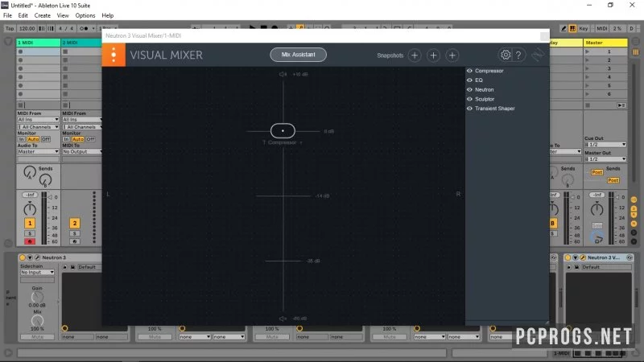The height and width of the screenshot is (362, 644).
Task: Open Neutron 3 plugin window wrench icon
Action: (x=37, y=257)
